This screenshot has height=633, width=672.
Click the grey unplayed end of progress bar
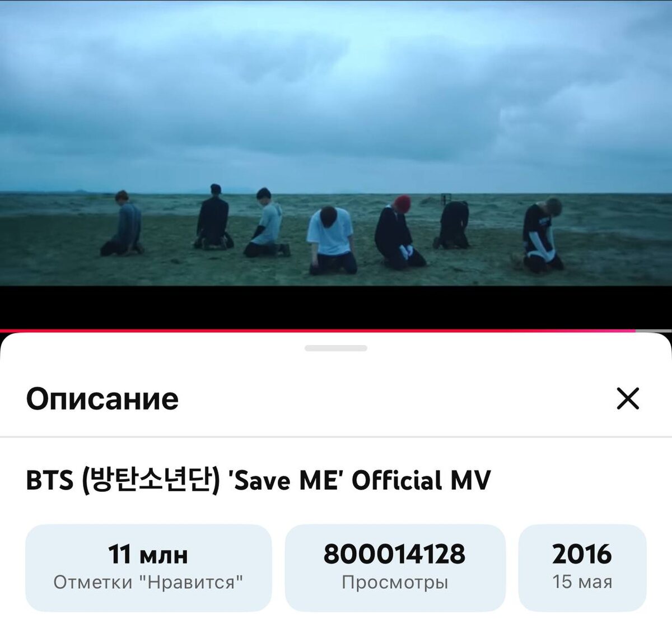(654, 331)
